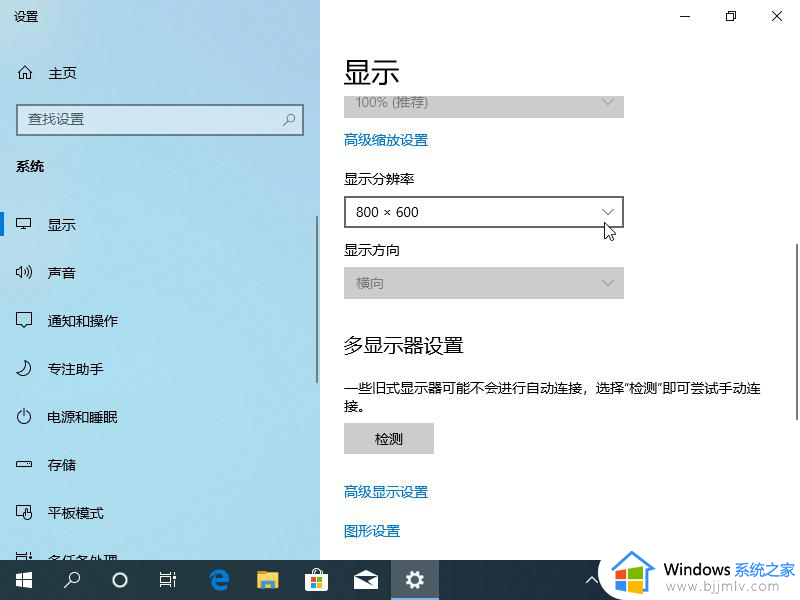Click the 多显示器设置 heading
Viewport: 800px width, 600px height.
pos(404,345)
